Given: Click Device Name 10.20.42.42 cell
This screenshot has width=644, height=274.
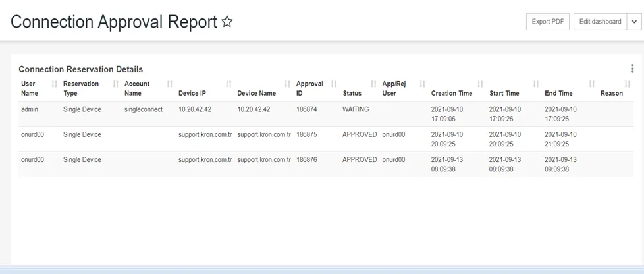Looking at the screenshot, I should 254,109.
